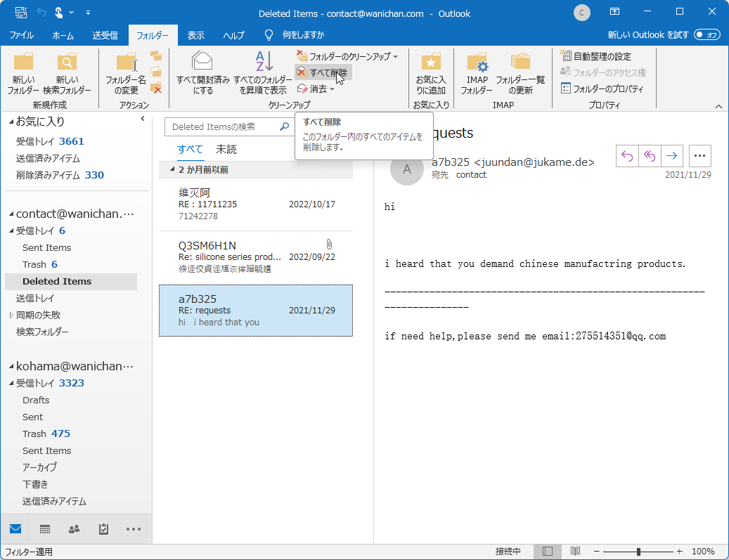The height and width of the screenshot is (560, 729).
Task: Open Trash 475 under kohama account
Action: tap(46, 434)
